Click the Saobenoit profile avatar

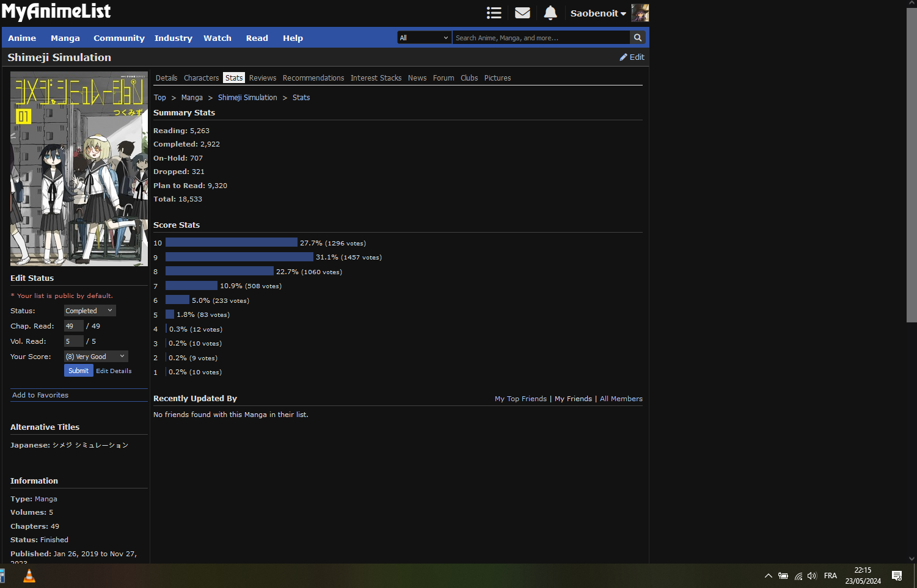640,13
